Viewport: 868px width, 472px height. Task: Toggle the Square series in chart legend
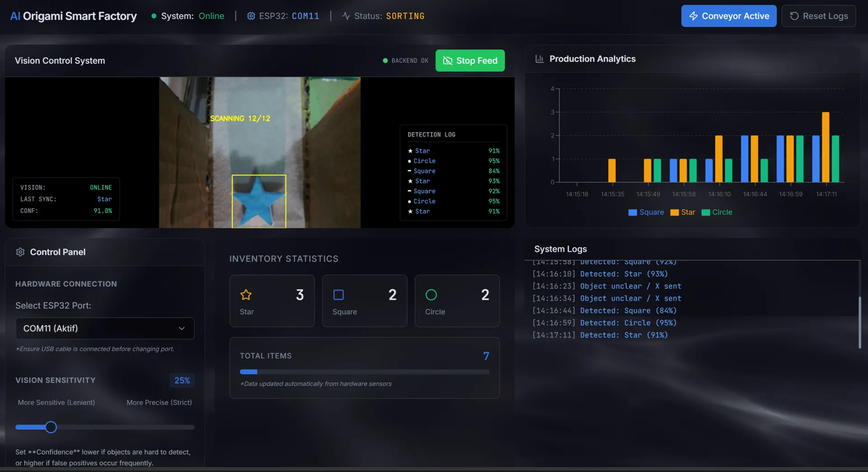click(x=646, y=212)
